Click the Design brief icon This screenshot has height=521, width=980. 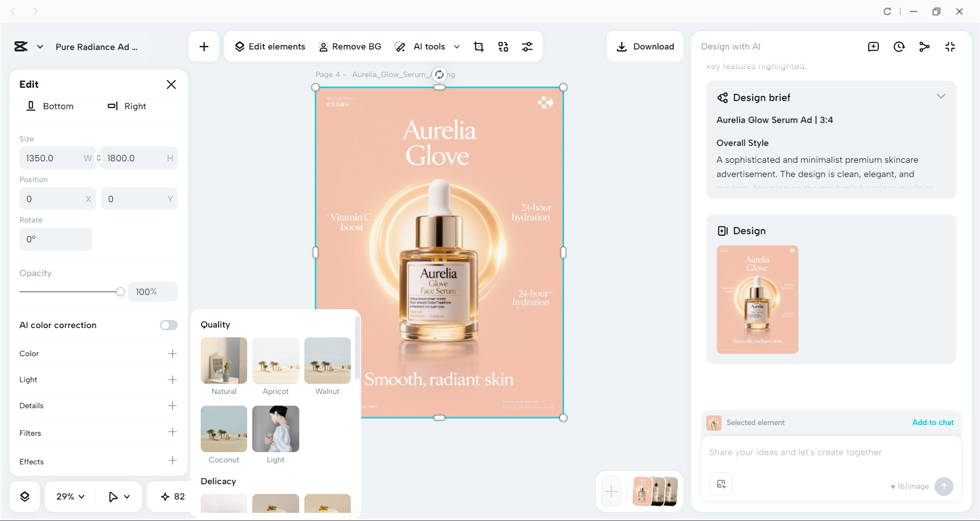(723, 97)
